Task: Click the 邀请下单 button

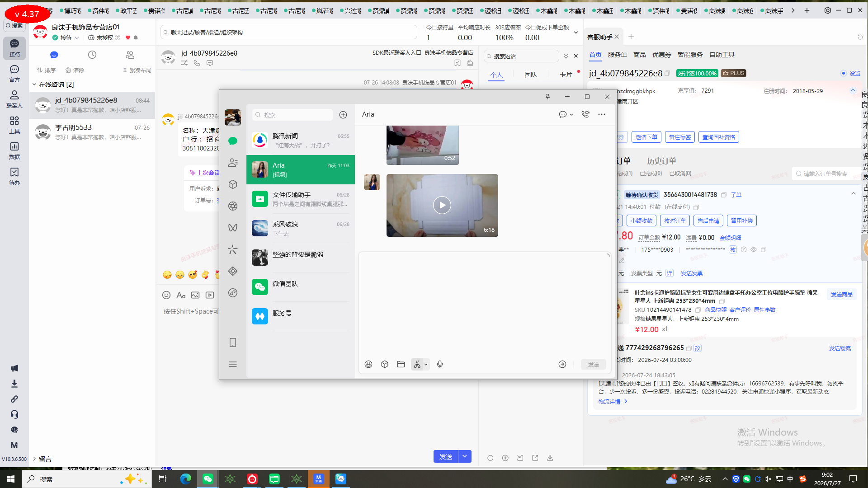Action: [x=646, y=137]
